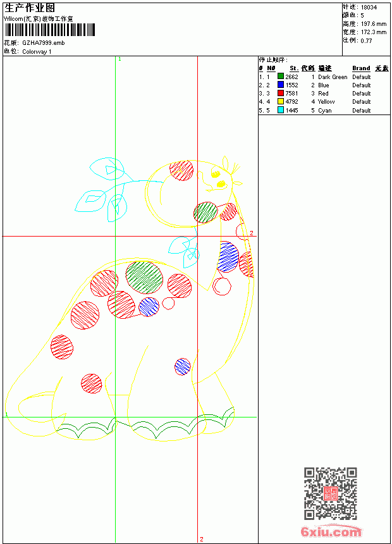Click the QR code image

tap(330, 493)
